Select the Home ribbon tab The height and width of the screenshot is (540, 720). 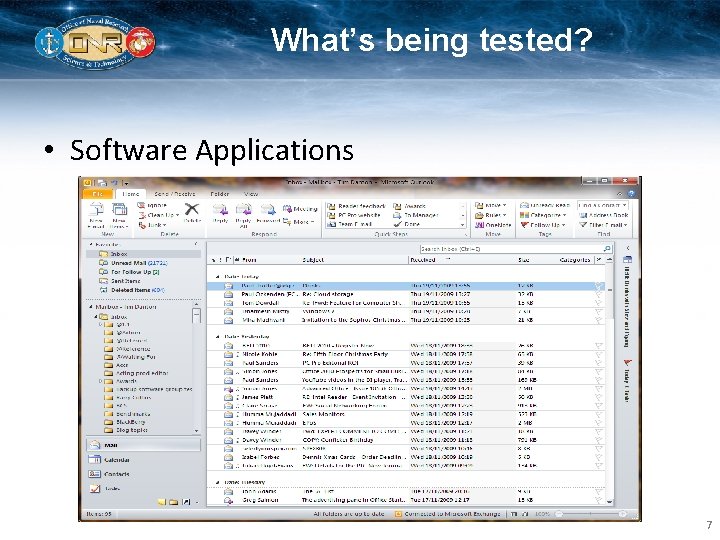click(130, 194)
